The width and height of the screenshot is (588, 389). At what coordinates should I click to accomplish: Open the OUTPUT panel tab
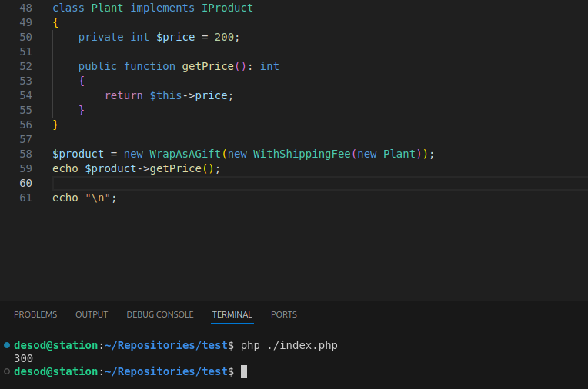pos(92,314)
